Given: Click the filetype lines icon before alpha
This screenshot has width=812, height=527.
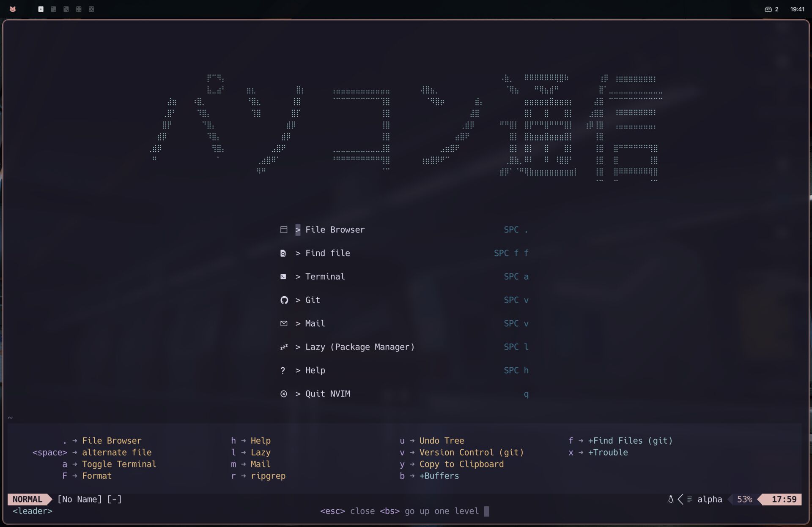Looking at the screenshot, I should point(690,500).
